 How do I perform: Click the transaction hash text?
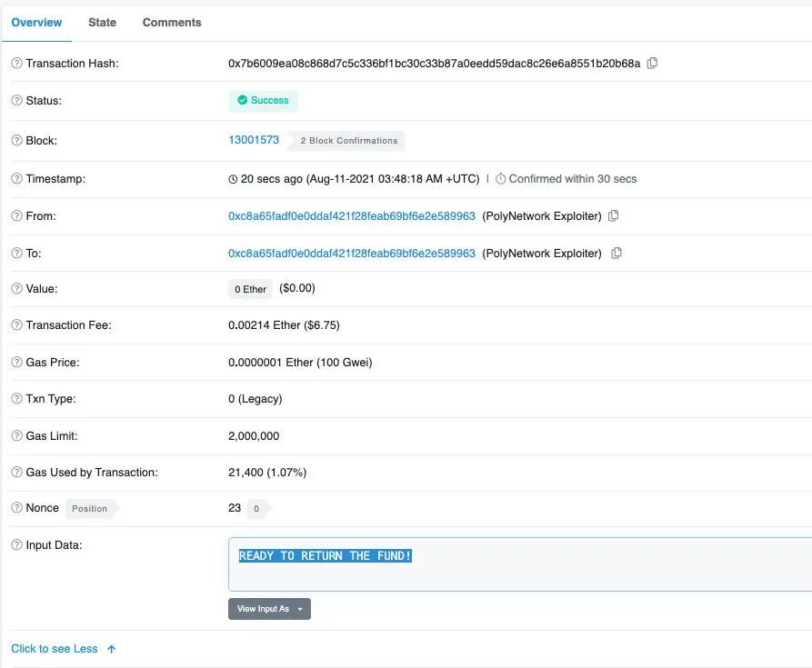(434, 63)
